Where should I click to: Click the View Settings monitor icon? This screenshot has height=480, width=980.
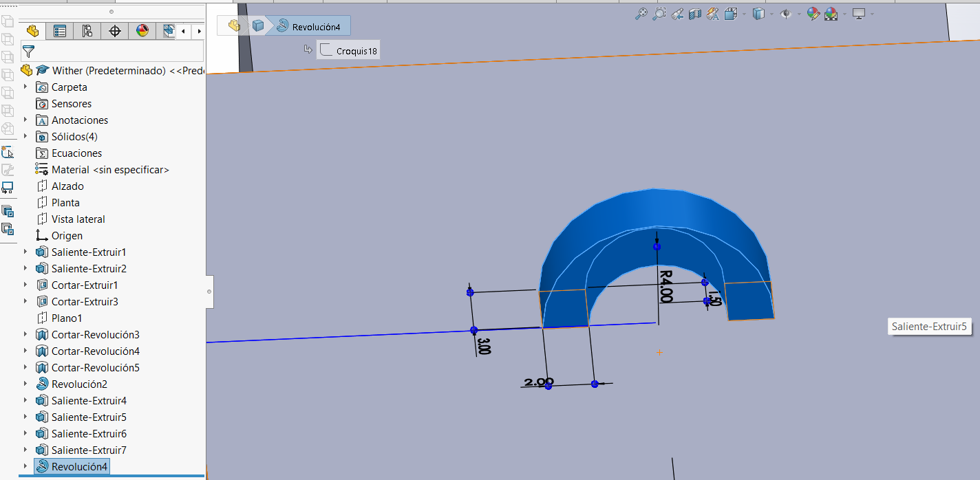point(858,14)
